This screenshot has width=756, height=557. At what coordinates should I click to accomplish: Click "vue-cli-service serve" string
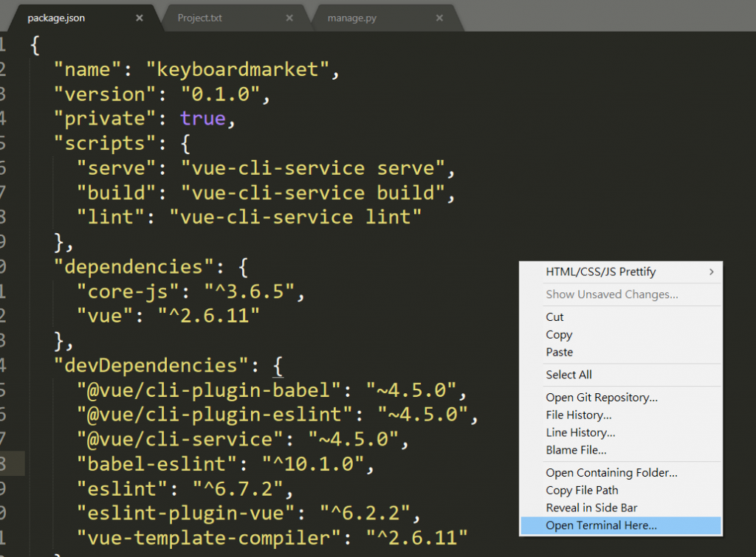312,168
